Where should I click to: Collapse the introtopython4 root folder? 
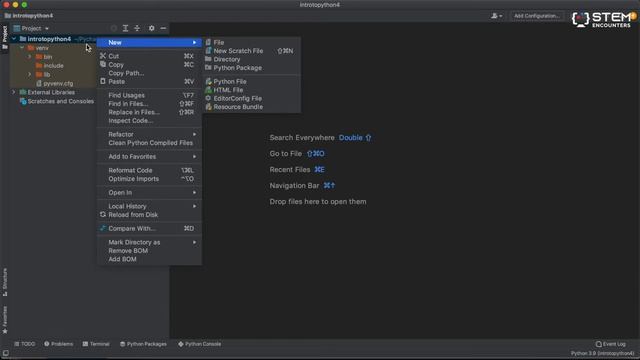14,39
